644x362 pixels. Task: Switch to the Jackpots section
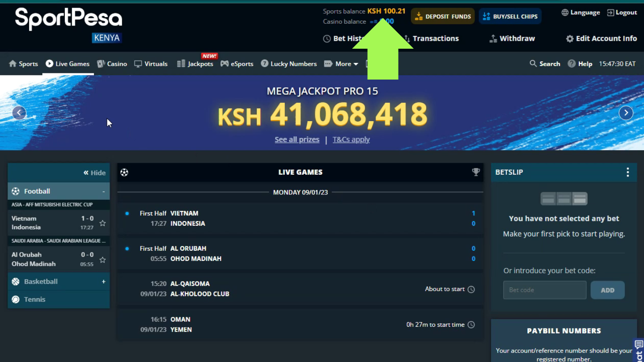(x=195, y=64)
